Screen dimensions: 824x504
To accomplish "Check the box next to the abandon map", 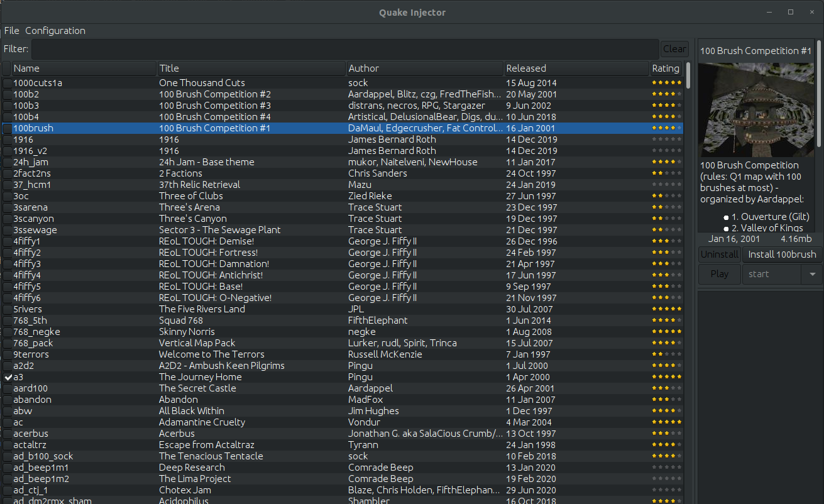I will pyautogui.click(x=8, y=399).
